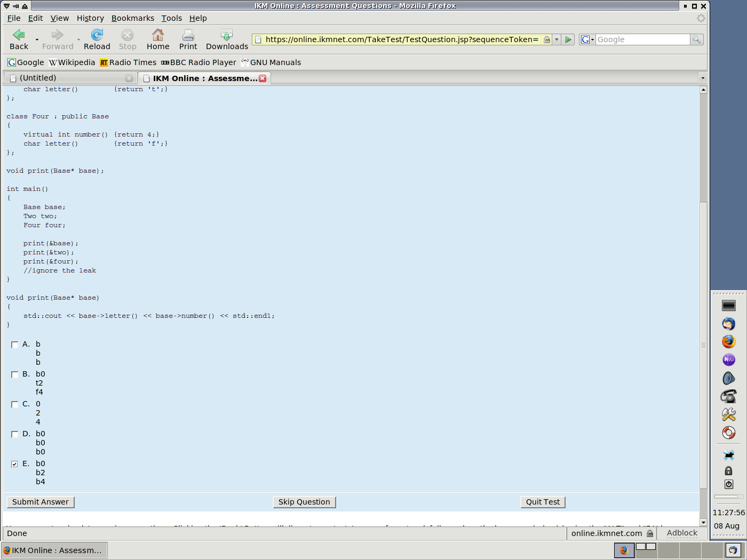Open the lifebuoy help icon in the side panel
This screenshot has height=560, width=747.
pyautogui.click(x=729, y=433)
